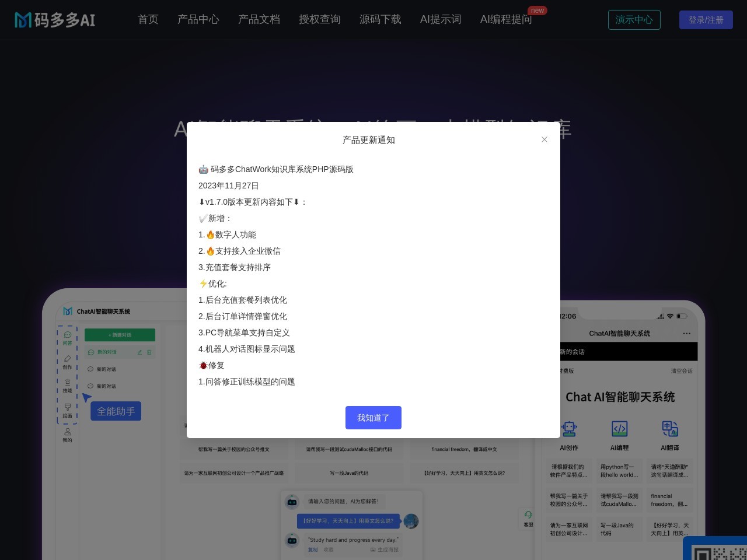This screenshot has height=560, width=747.
Task: Click the AI翻译 translate icon in the phone preview
Action: [670, 429]
